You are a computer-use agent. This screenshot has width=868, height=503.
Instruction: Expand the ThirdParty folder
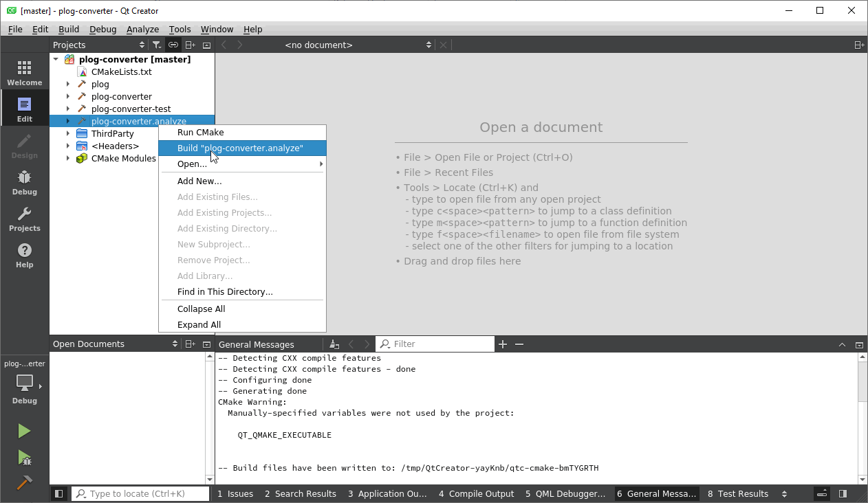[x=67, y=133]
